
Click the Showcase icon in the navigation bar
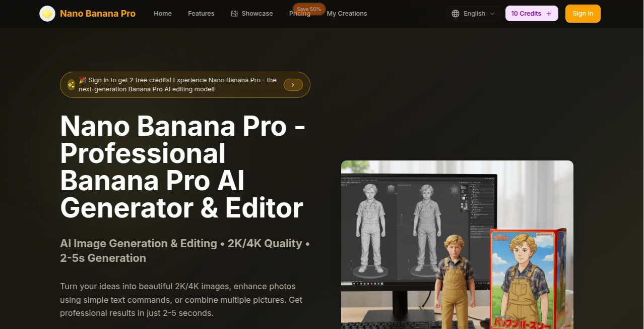click(x=233, y=14)
